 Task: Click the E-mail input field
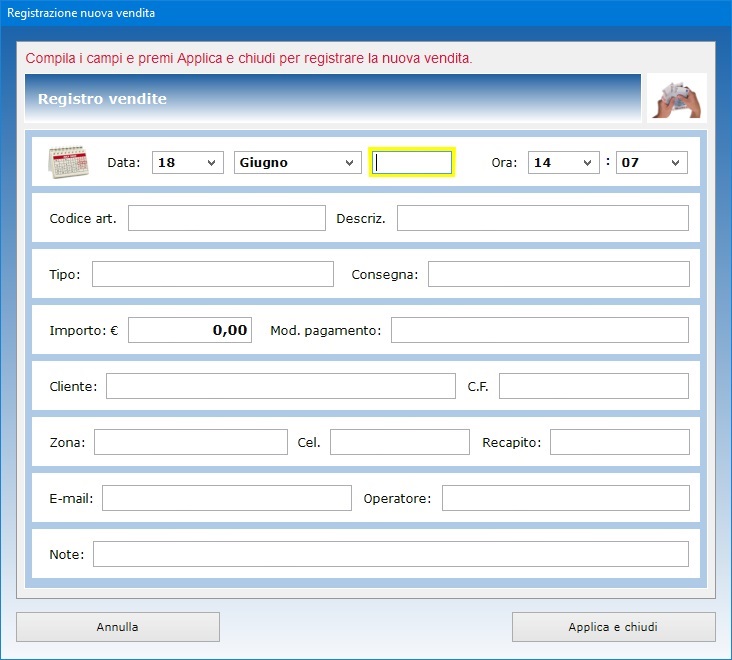pyautogui.click(x=227, y=498)
